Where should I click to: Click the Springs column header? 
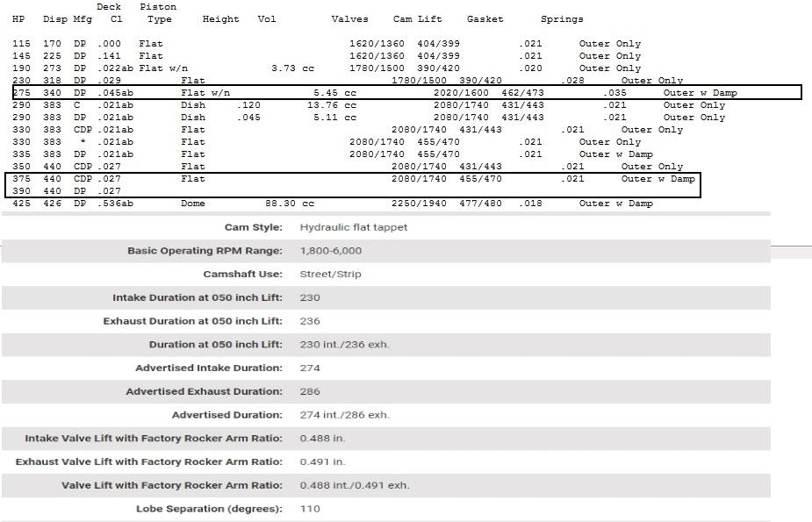click(x=561, y=18)
